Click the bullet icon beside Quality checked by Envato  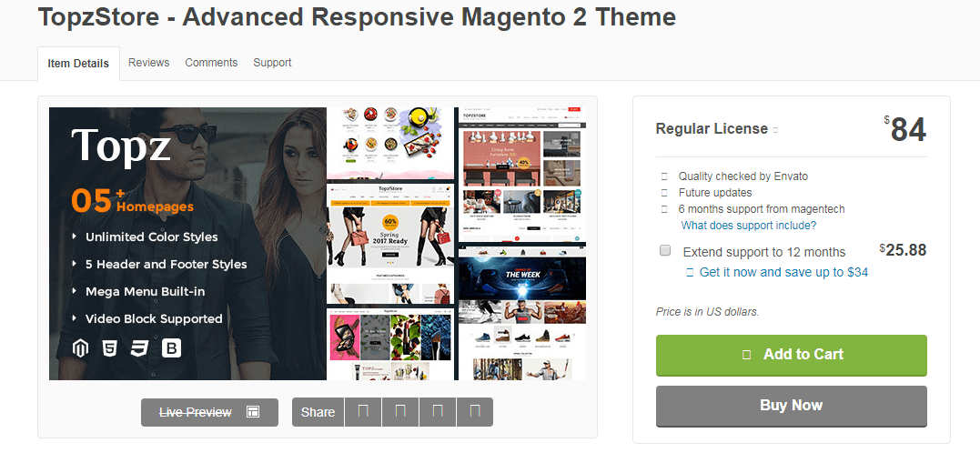tap(664, 176)
